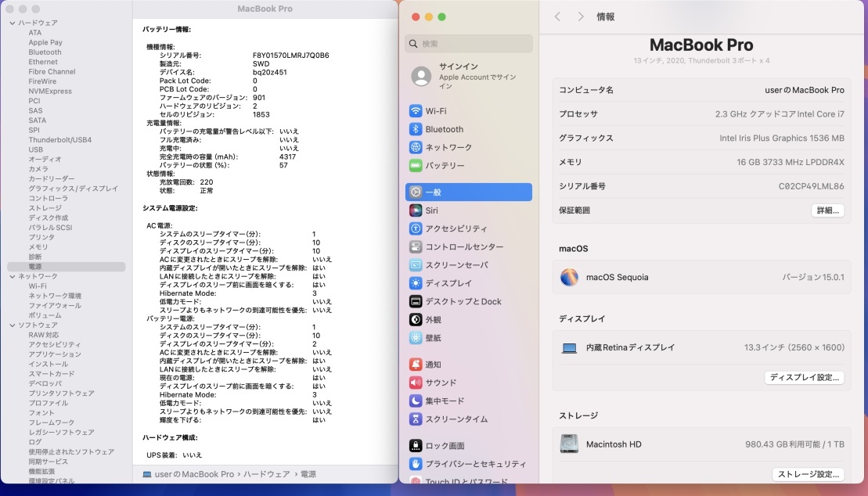This screenshot has width=868, height=496.
Task: Click 詳細 next to 保証範囲
Action: pos(828,210)
